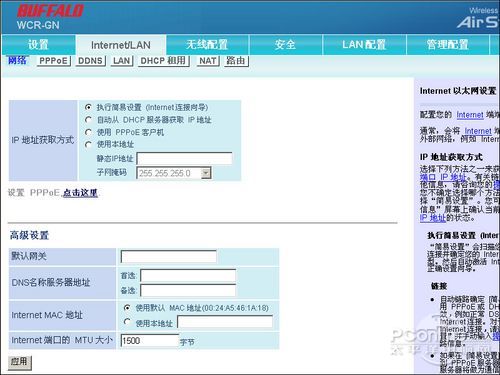Open the 设置 tab
500x375 pixels.
[38, 45]
